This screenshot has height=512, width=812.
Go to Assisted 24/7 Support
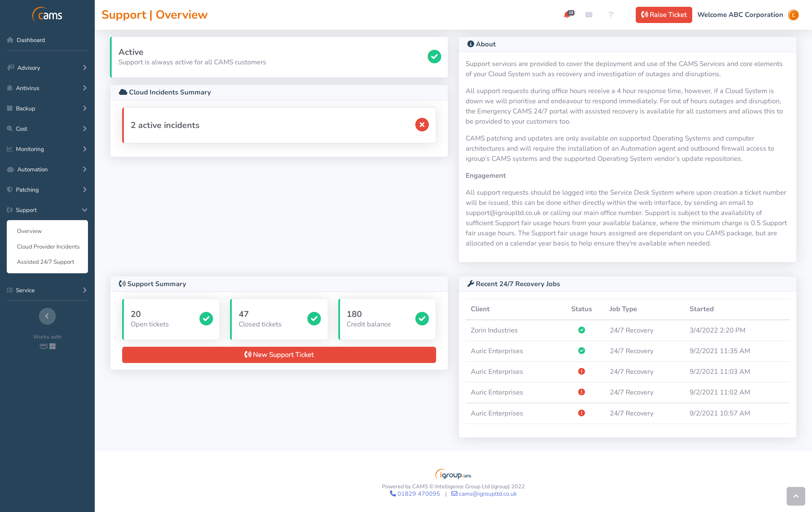45,262
